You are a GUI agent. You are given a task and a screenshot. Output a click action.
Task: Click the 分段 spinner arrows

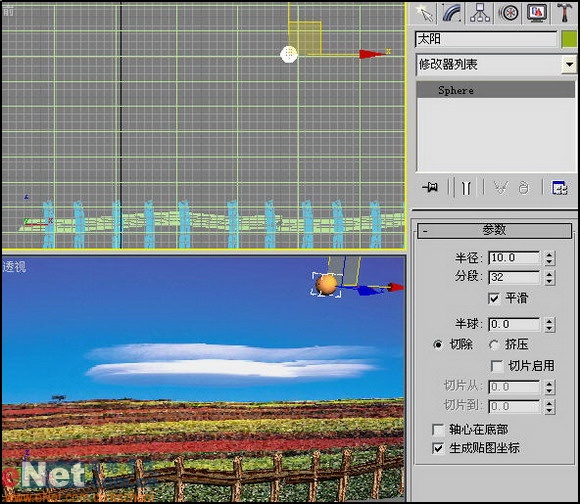tap(549, 277)
